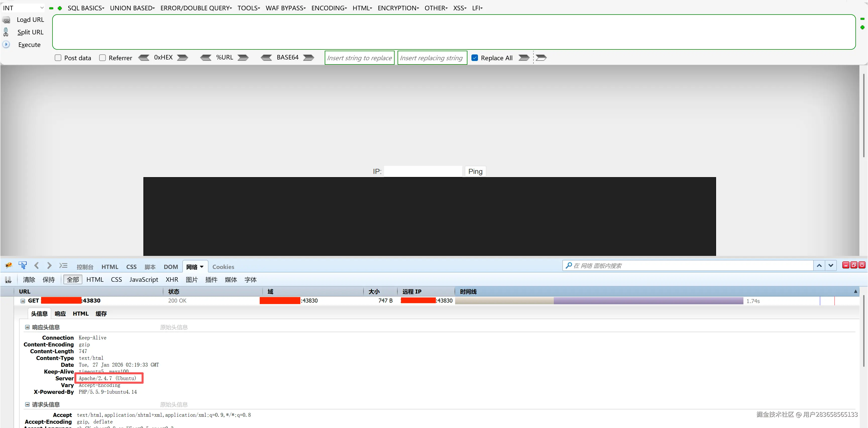Turn off Firebug with the power icon
The width and height of the screenshot is (868, 428).
(x=862, y=265)
